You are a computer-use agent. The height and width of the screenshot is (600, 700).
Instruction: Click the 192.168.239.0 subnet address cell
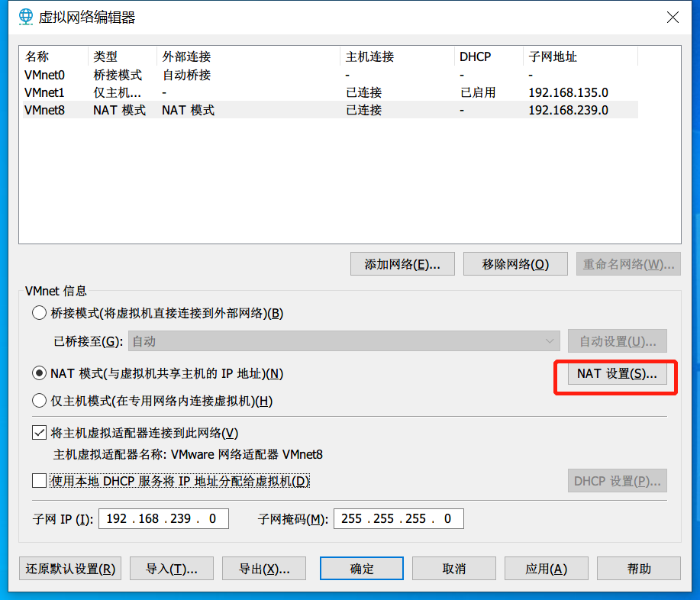tap(568, 110)
